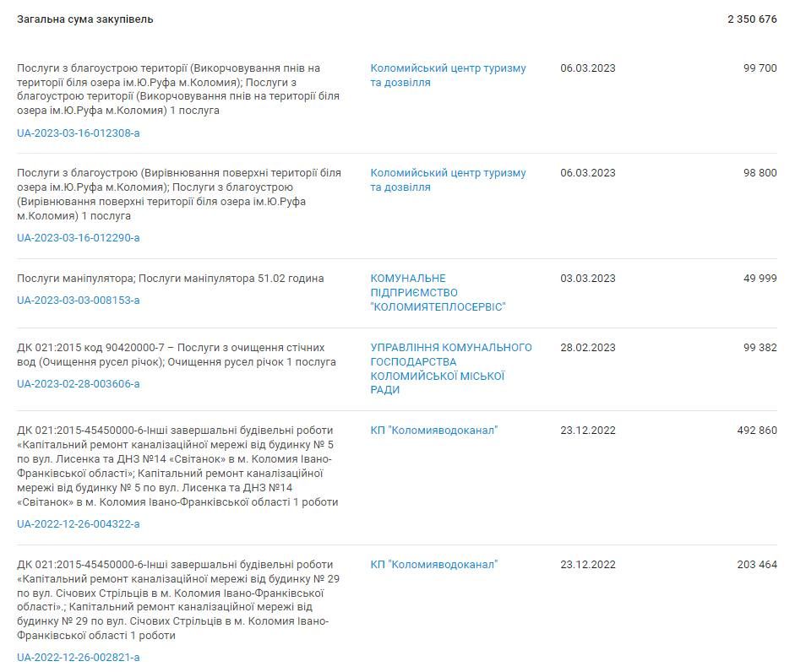Click the 03.03.2023 date cell
Screen dimensions: 795x672
(x=588, y=279)
